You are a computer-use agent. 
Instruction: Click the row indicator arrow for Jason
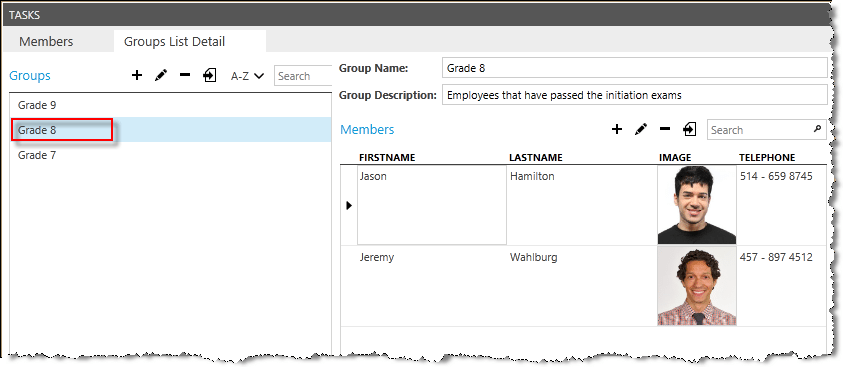click(349, 205)
